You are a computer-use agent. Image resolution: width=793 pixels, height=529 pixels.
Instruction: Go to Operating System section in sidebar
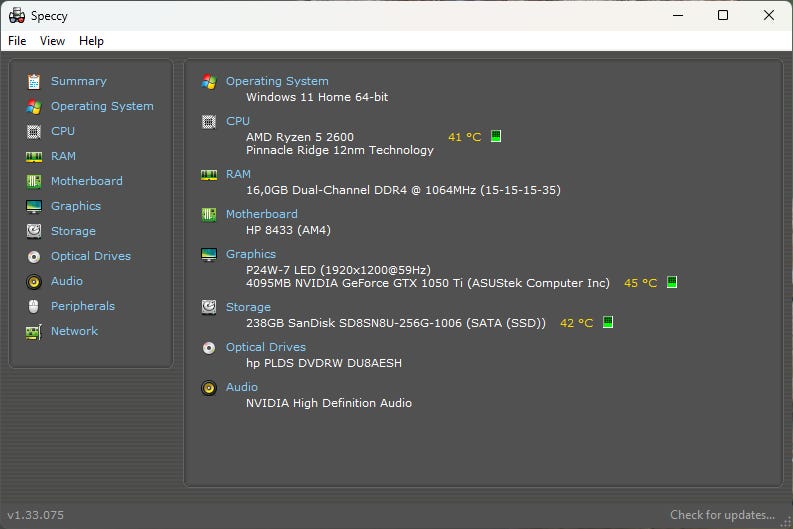(x=102, y=106)
